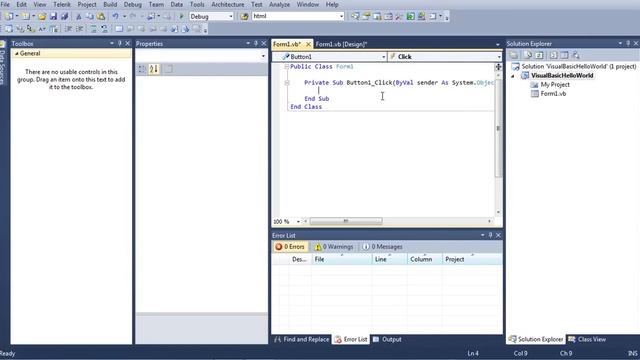Pin the Error List panel auto-hide icon
The height and width of the screenshot is (360, 640).
tap(491, 235)
